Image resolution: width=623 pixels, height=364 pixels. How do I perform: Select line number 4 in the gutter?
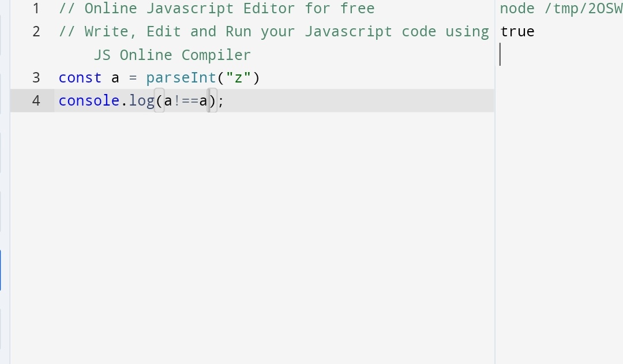pos(36,100)
